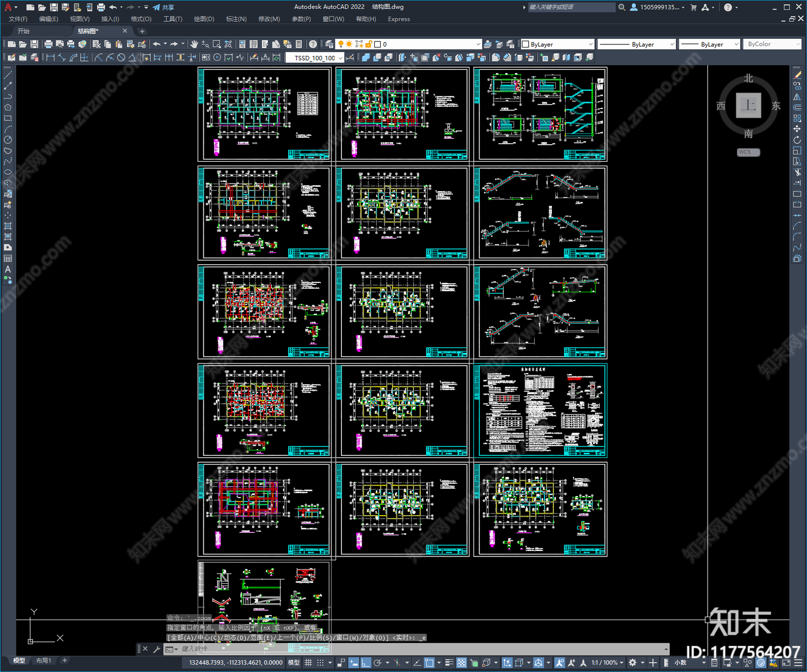Image resolution: width=807 pixels, height=672 pixels.
Task: Toggle drawing grid display in status bar
Action: point(308,662)
